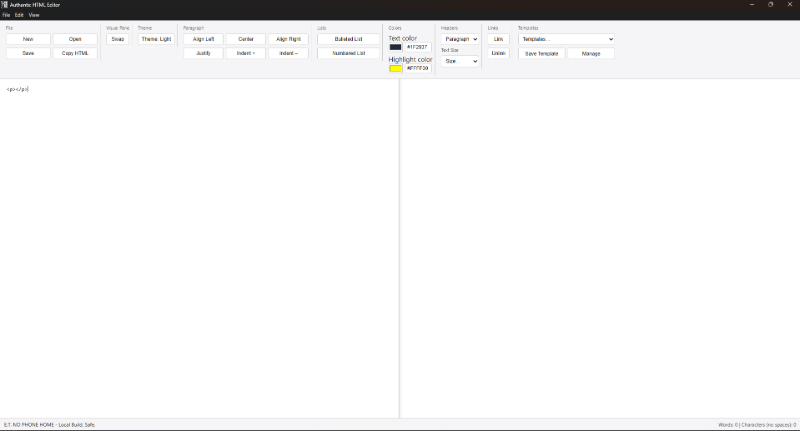
Task: Click the Authentic HTML Editor app icon
Action: (x=5, y=5)
